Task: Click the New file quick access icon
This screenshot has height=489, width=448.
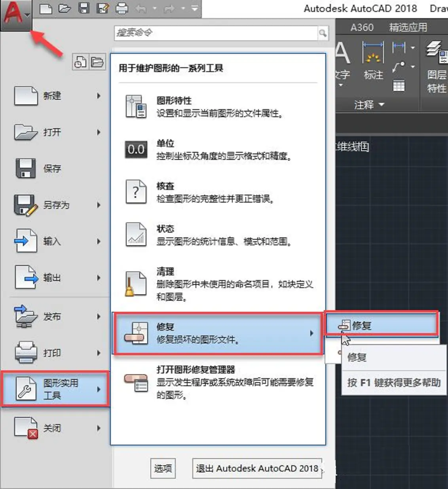Action: [x=46, y=8]
